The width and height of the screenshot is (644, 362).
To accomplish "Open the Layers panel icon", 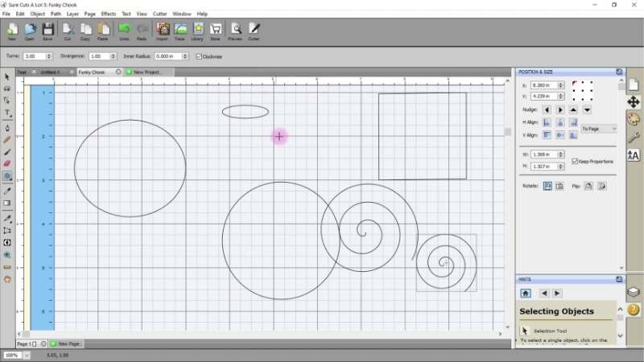I will tap(634, 292).
